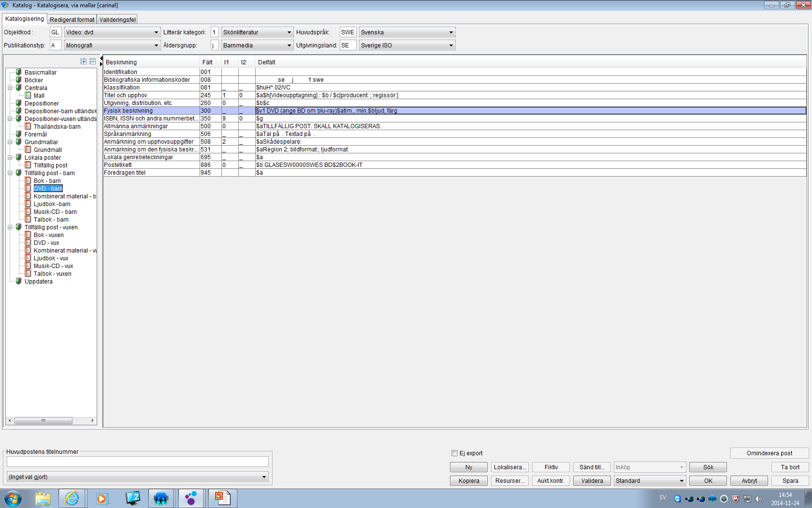Viewport: 812px width, 508px height.
Task: Click the Bok - barn template icon
Action: tap(28, 180)
